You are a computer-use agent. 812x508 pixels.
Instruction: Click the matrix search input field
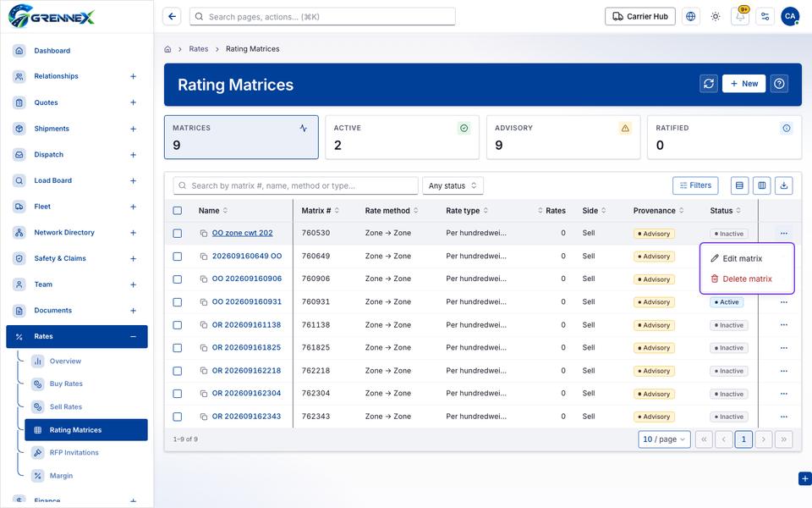coord(295,185)
